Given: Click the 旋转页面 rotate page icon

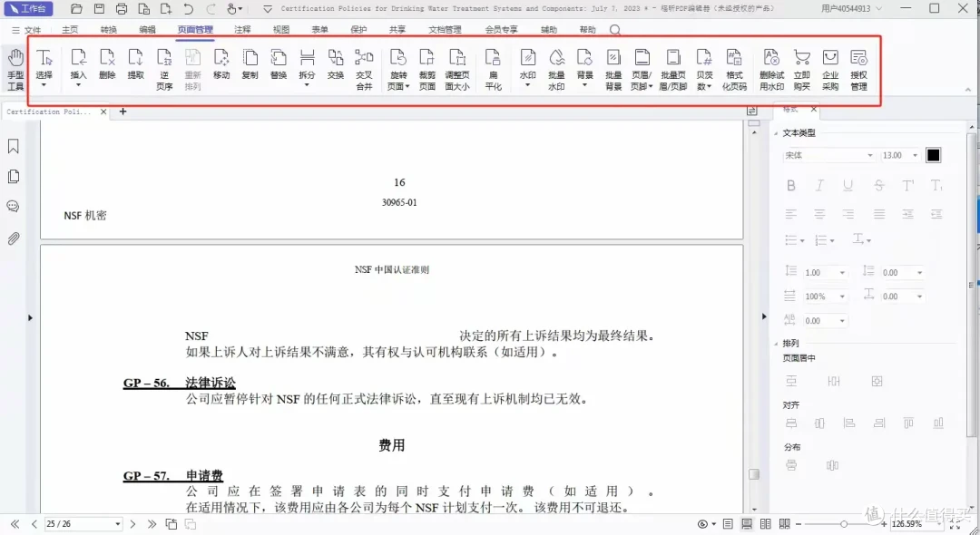Looking at the screenshot, I should click(x=398, y=59).
